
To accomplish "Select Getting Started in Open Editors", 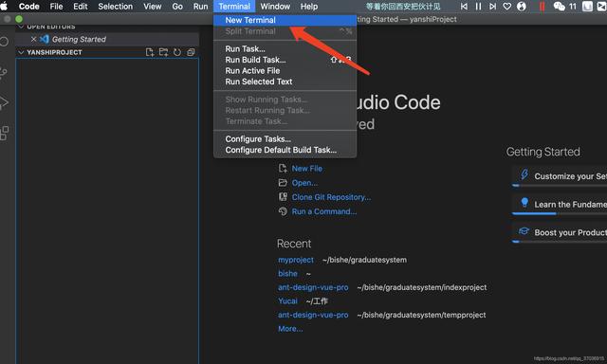I will coord(107,39).
